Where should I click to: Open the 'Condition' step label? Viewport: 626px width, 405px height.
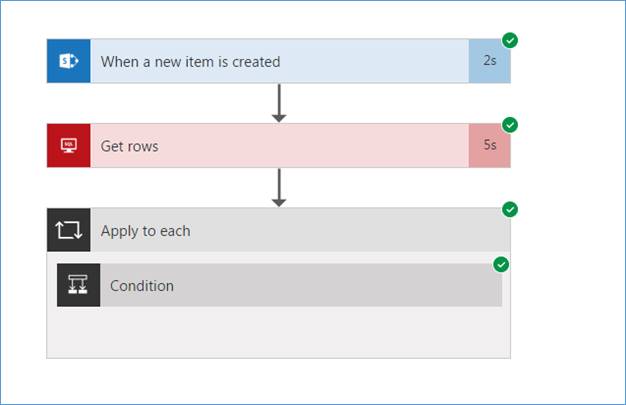(x=142, y=285)
